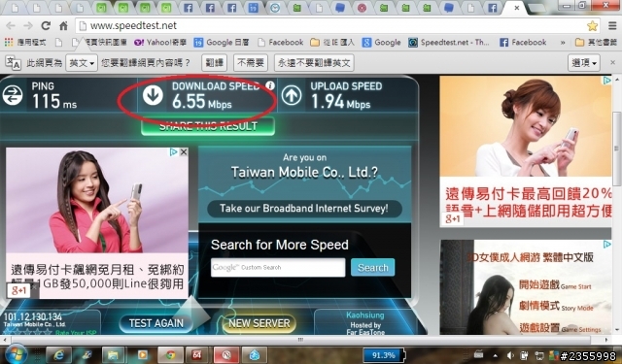Expand the 其他書籤 folder
The width and height of the screenshot is (622, 364).
[x=596, y=42]
